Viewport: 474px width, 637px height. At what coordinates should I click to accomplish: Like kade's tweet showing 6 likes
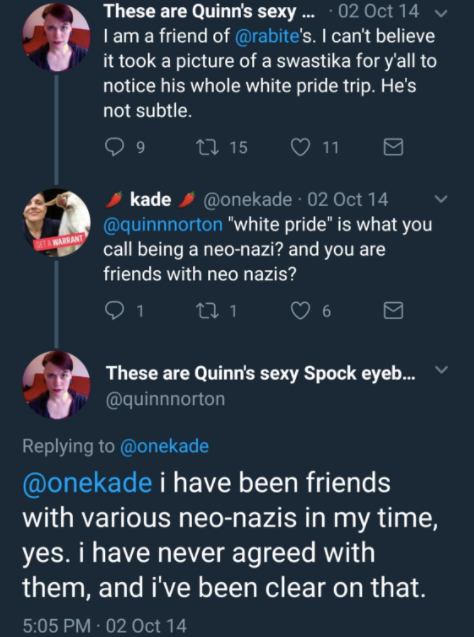(x=300, y=311)
